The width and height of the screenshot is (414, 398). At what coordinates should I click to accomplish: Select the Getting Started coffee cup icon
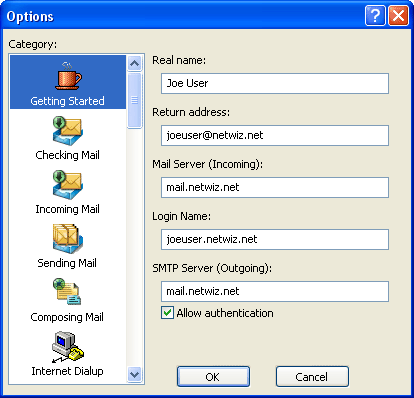(68, 76)
